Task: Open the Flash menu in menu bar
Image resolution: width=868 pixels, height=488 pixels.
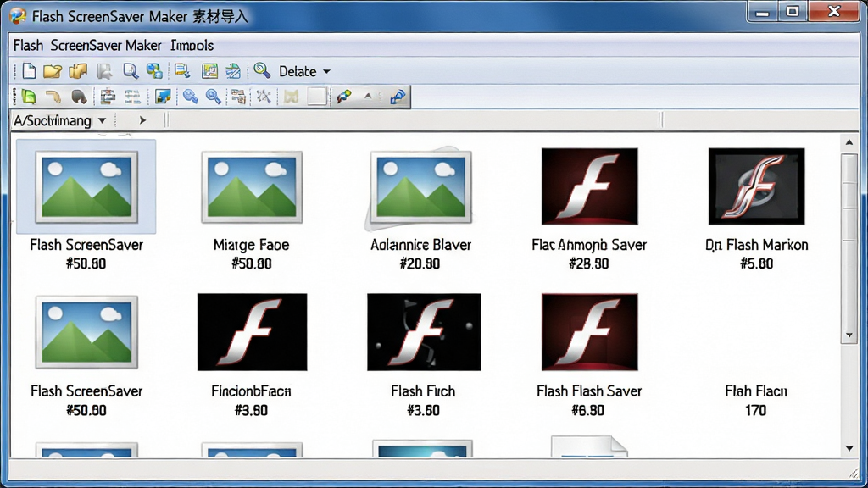Action: coord(28,46)
